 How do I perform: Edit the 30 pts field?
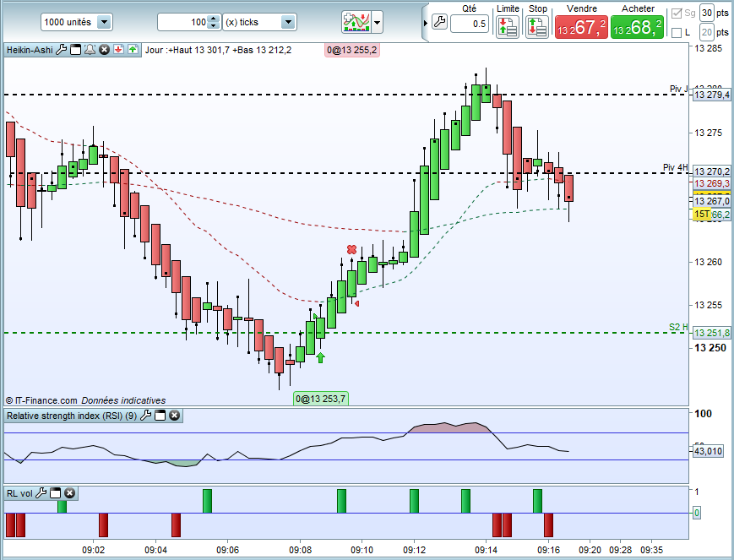707,13
